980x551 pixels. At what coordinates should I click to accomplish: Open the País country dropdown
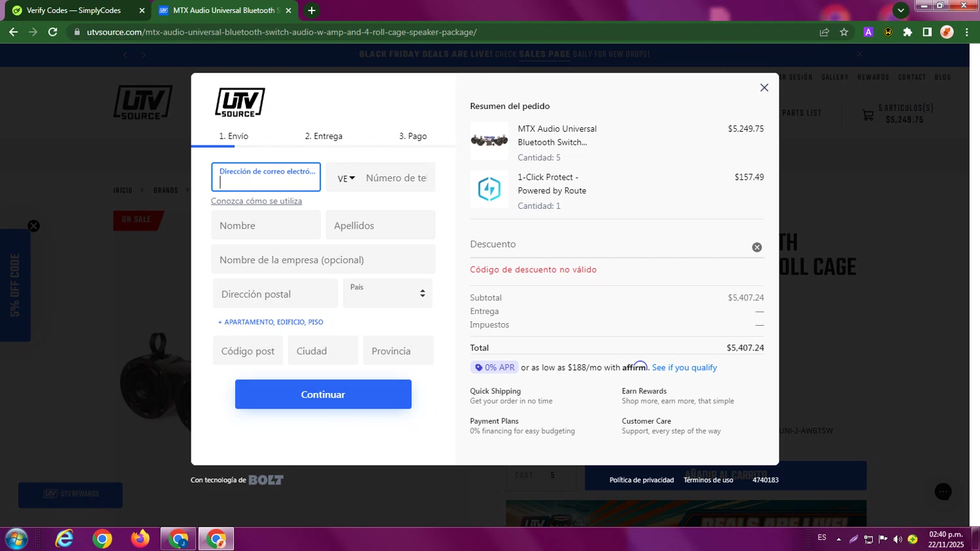point(387,293)
